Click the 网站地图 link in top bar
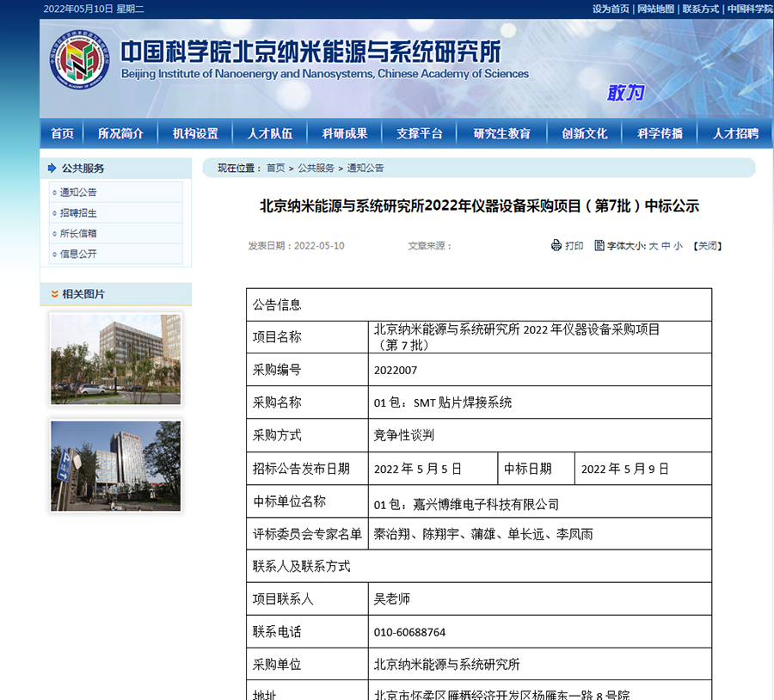Image resolution: width=774 pixels, height=700 pixels. pyautogui.click(x=655, y=9)
